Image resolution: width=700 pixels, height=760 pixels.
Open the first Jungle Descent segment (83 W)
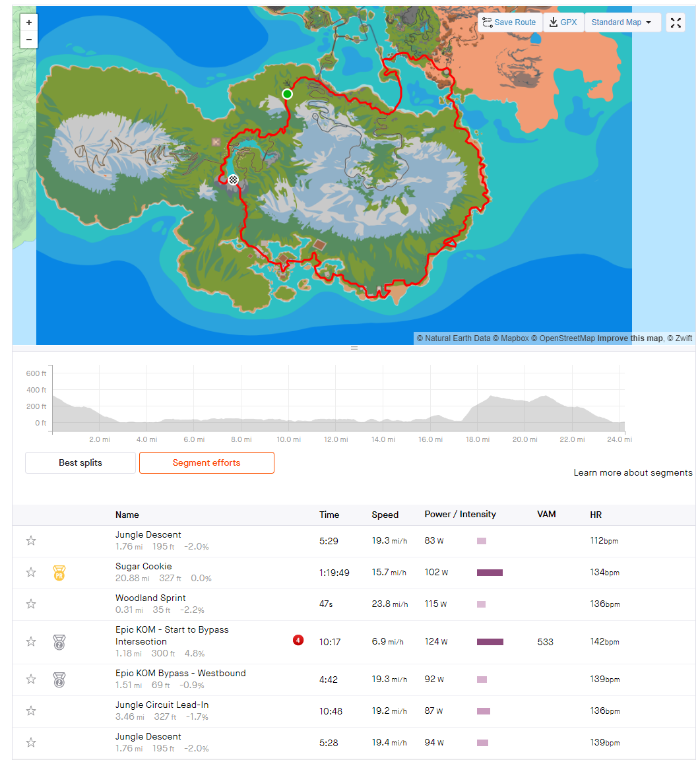tap(148, 534)
